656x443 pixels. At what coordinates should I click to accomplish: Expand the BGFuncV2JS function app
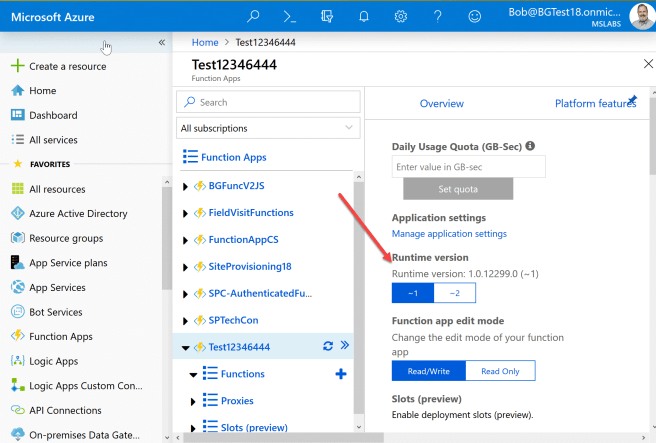186,186
